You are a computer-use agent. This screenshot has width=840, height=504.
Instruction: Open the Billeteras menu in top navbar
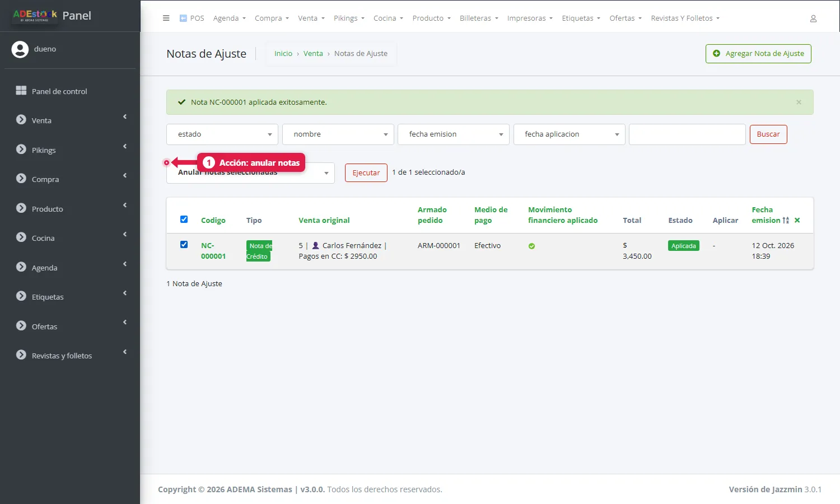click(479, 18)
